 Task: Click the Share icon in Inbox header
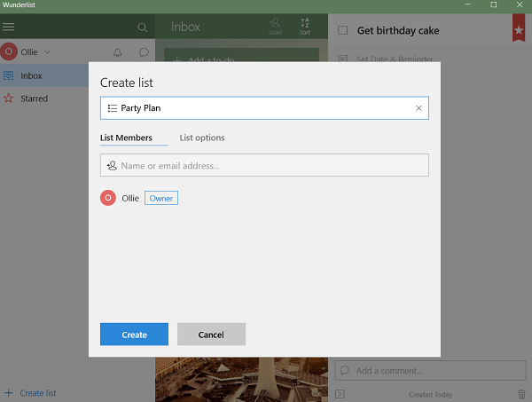[275, 26]
